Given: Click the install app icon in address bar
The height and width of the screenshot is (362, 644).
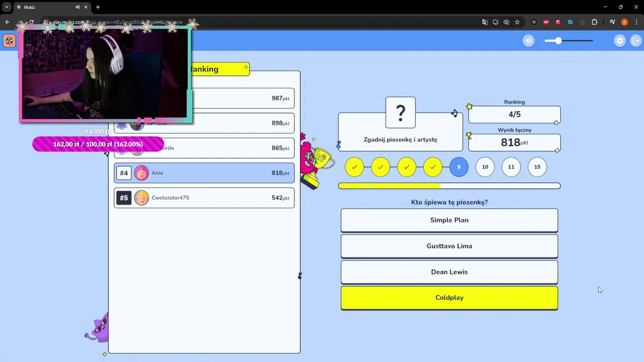Looking at the screenshot, I should pos(496,22).
